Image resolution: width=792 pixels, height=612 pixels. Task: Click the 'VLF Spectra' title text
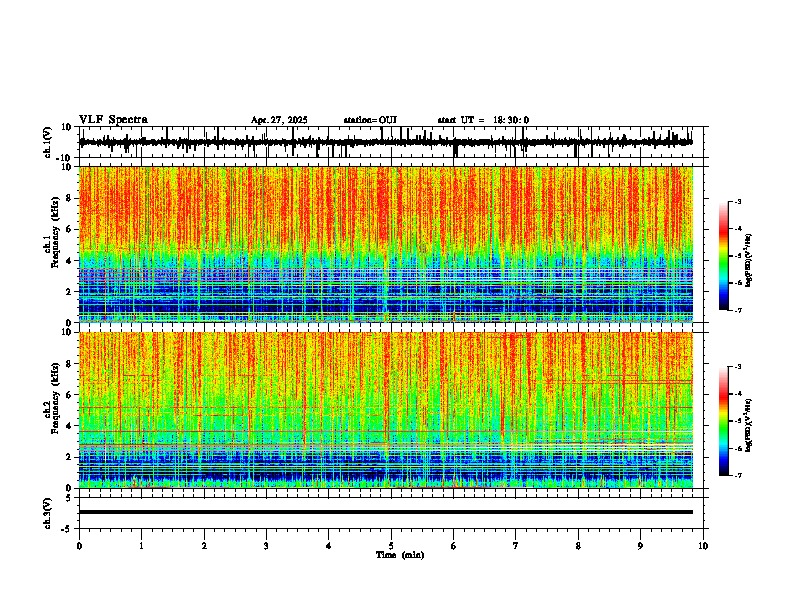click(113, 119)
